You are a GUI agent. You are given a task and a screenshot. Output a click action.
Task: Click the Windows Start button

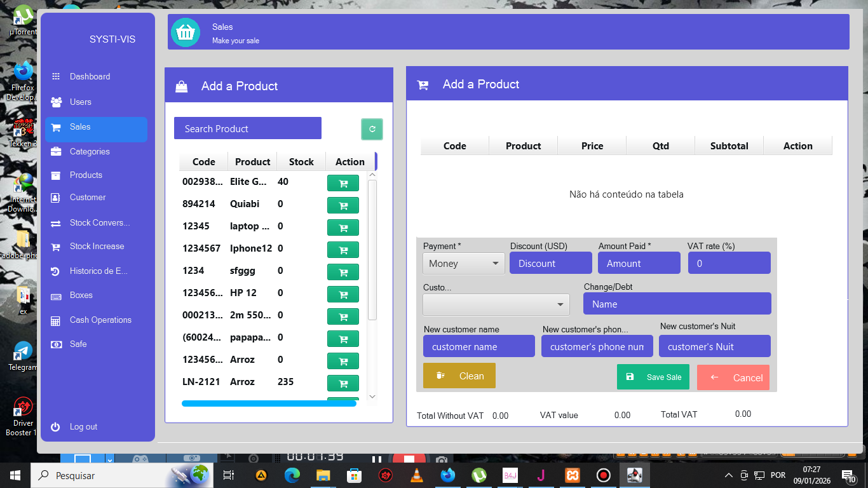coord(15,475)
